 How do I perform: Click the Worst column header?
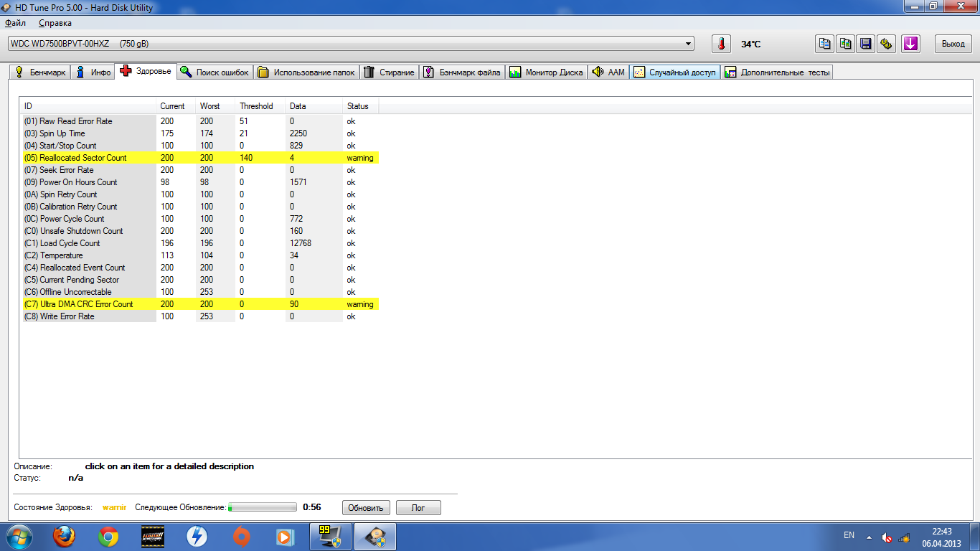point(216,106)
